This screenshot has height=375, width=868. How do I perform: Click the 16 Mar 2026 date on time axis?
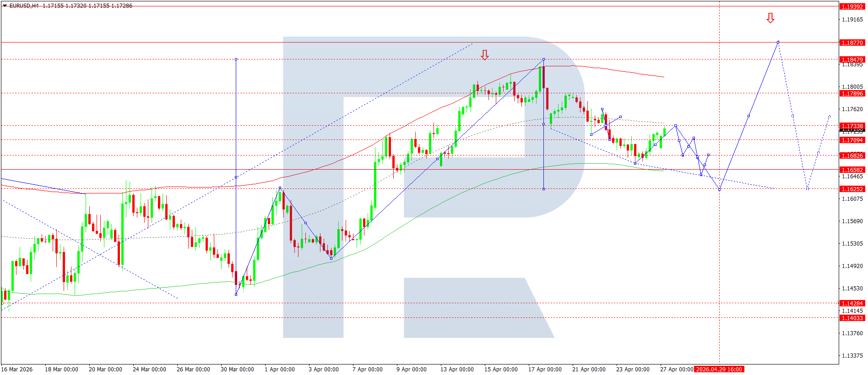[x=17, y=369]
